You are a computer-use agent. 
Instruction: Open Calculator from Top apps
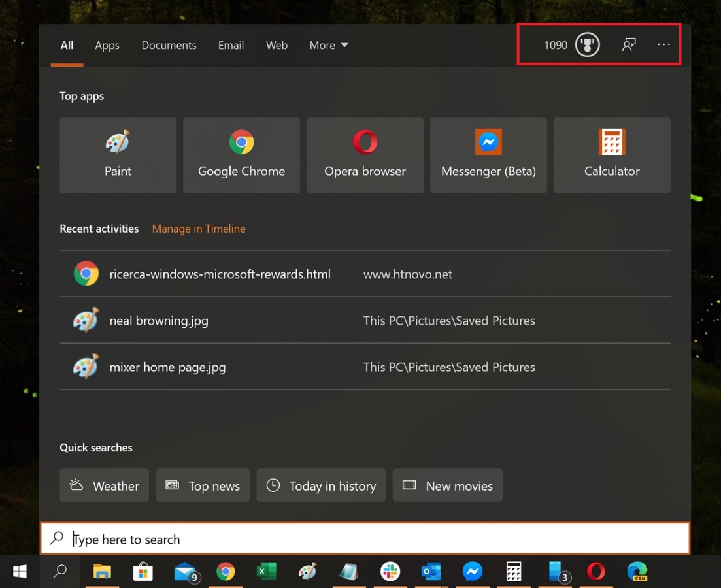tap(612, 155)
